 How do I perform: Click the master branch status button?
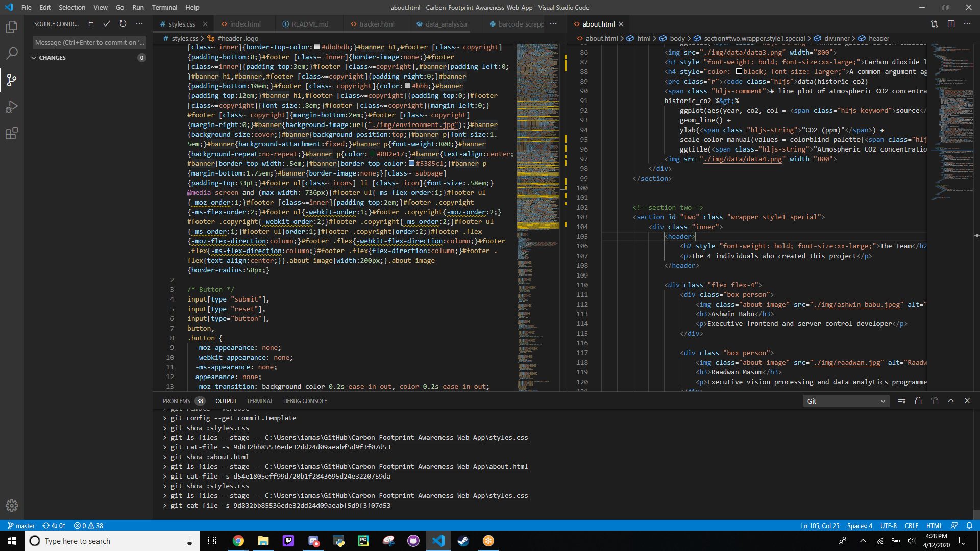[x=21, y=525]
